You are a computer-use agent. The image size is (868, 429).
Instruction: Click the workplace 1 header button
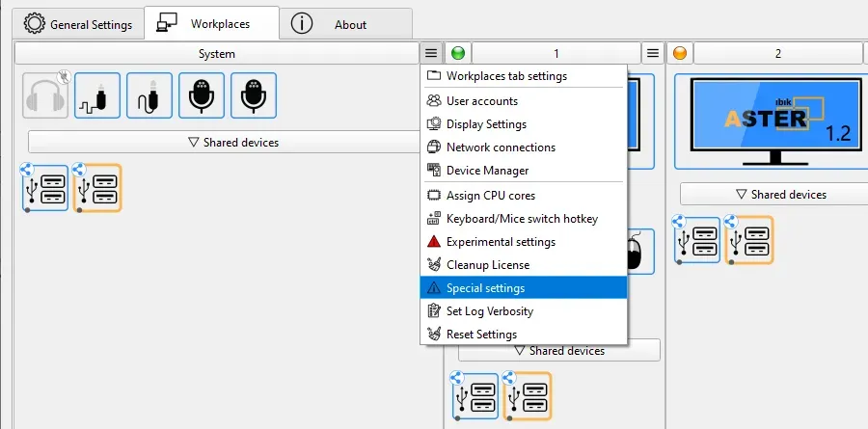coord(556,54)
